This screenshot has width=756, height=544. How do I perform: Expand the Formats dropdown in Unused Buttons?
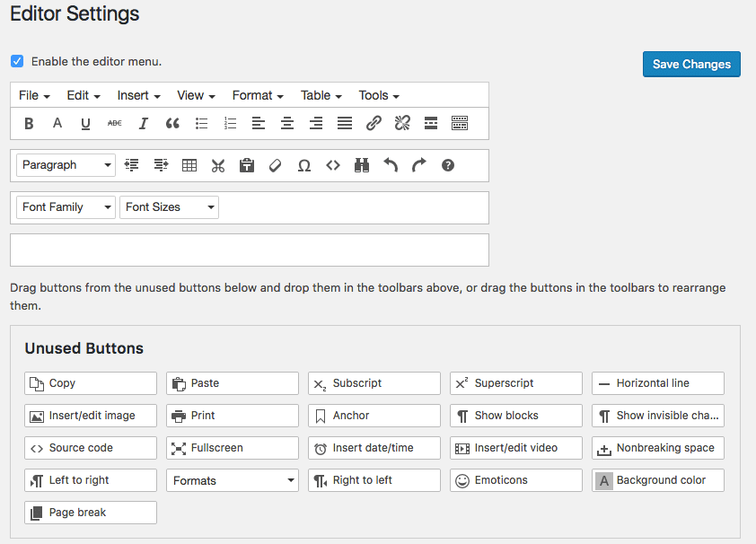pyautogui.click(x=232, y=480)
